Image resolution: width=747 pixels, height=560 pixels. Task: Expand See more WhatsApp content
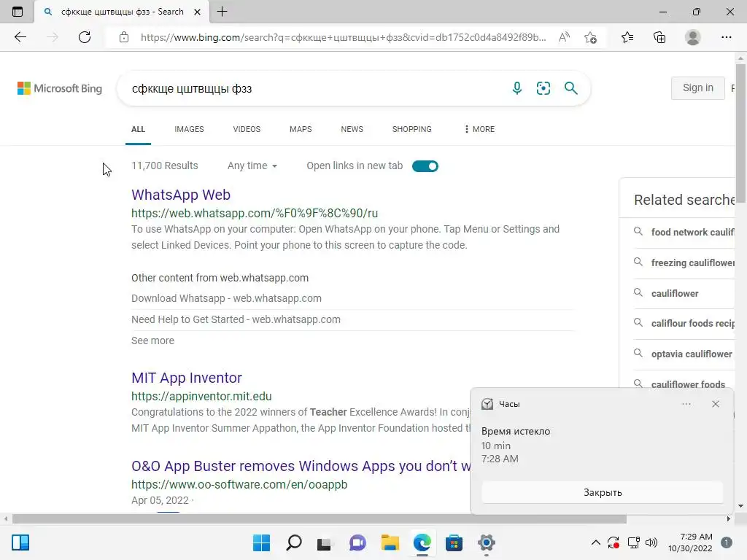(153, 341)
